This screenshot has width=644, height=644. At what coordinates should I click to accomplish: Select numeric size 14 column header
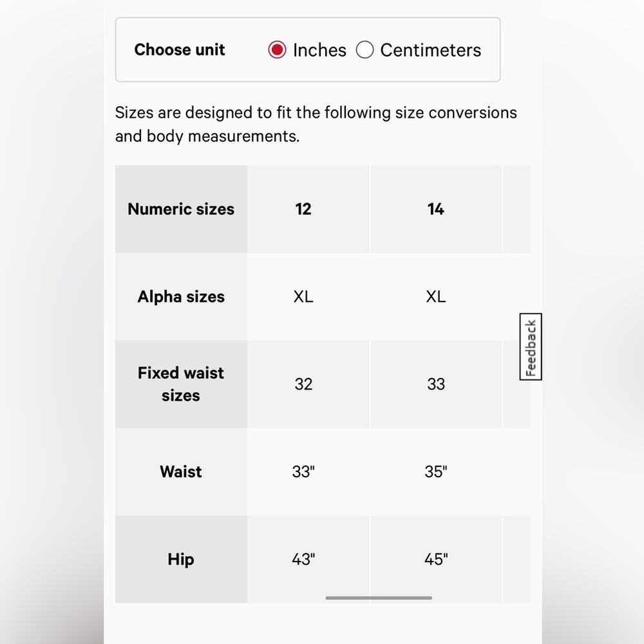click(436, 209)
